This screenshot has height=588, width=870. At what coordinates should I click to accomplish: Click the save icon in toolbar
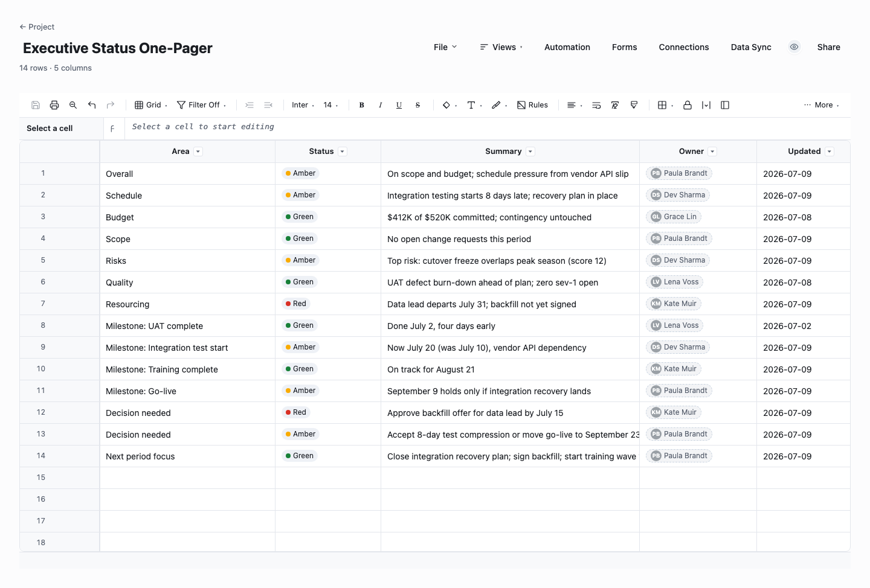coord(36,105)
